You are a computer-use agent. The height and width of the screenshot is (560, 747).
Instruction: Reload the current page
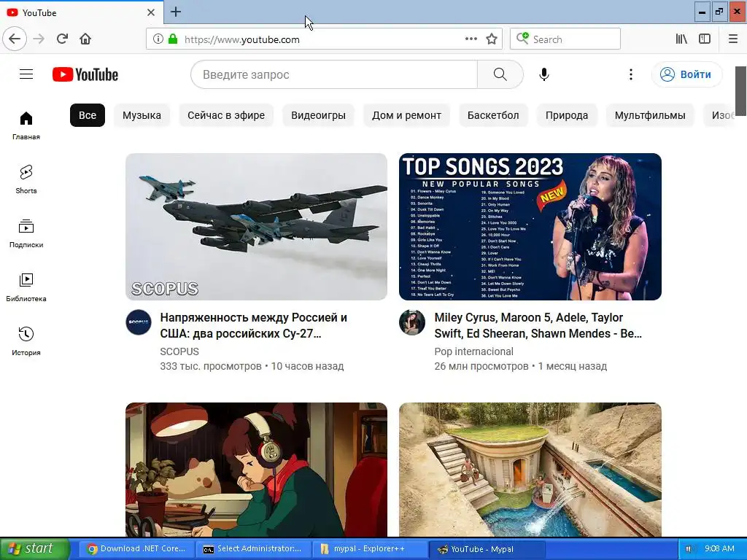63,39
